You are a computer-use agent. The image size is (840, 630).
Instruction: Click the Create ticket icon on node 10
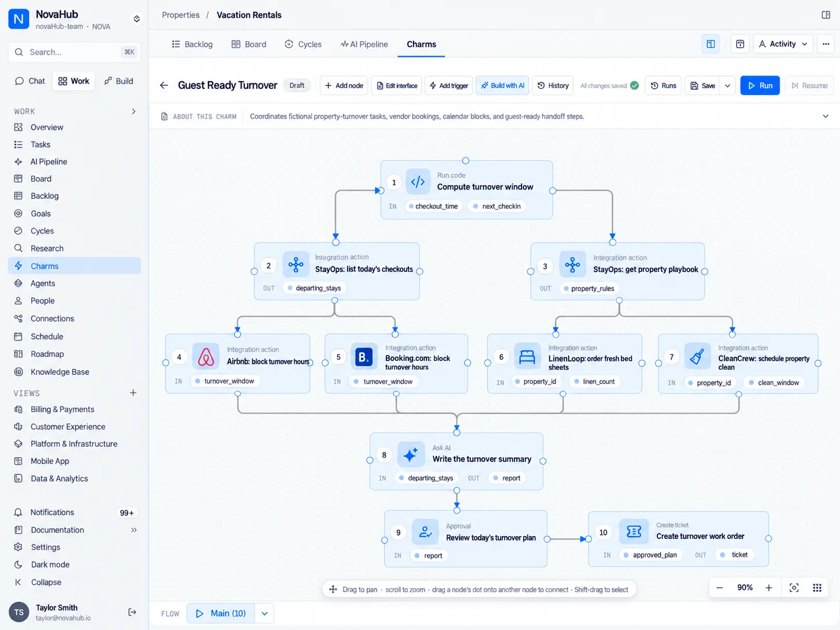pyautogui.click(x=634, y=531)
